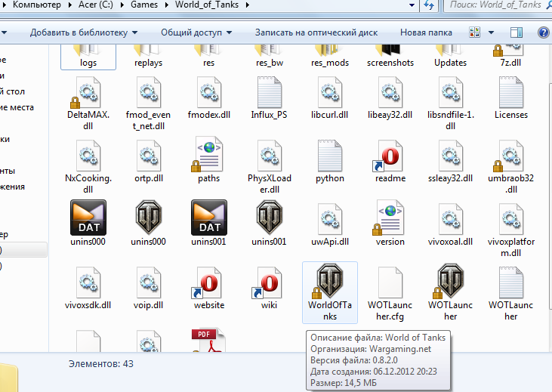Screen dimensions: 552x392
Task: Change view with the view icon
Action: 474,32
